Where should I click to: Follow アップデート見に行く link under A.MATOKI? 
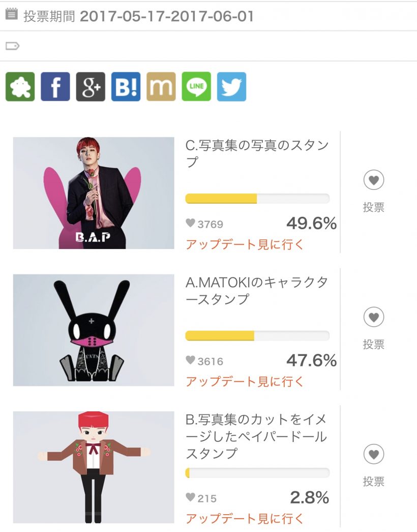point(245,381)
